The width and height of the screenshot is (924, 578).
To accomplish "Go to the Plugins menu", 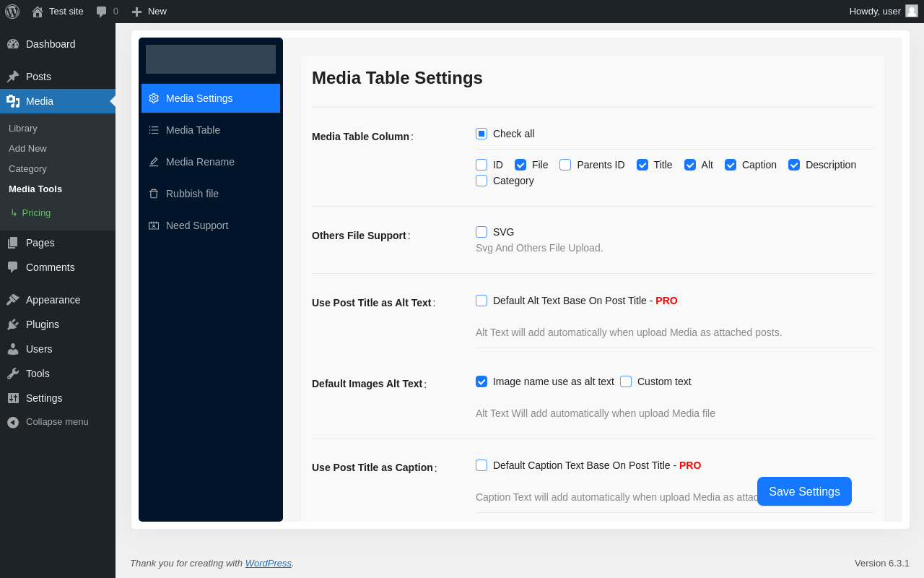I will tap(43, 324).
